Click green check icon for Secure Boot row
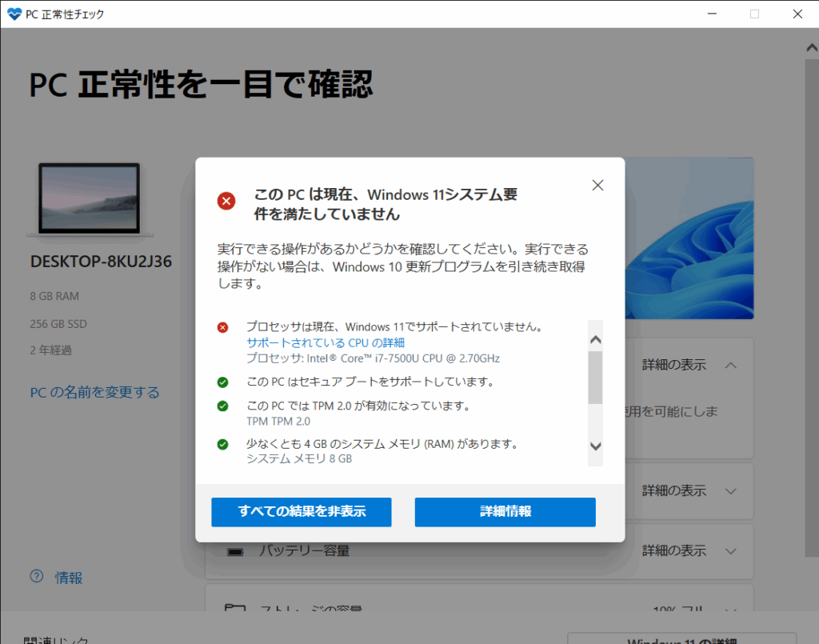Image resolution: width=819 pixels, height=644 pixels. tap(222, 382)
